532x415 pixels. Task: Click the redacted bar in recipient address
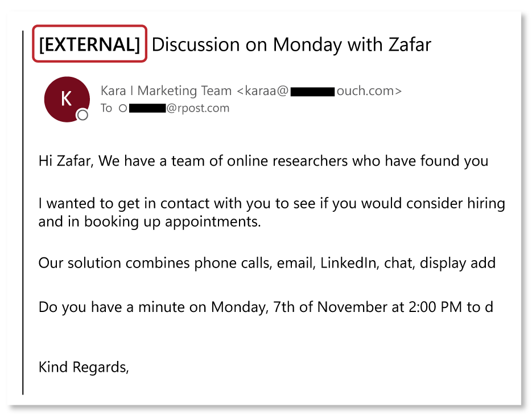147,108
